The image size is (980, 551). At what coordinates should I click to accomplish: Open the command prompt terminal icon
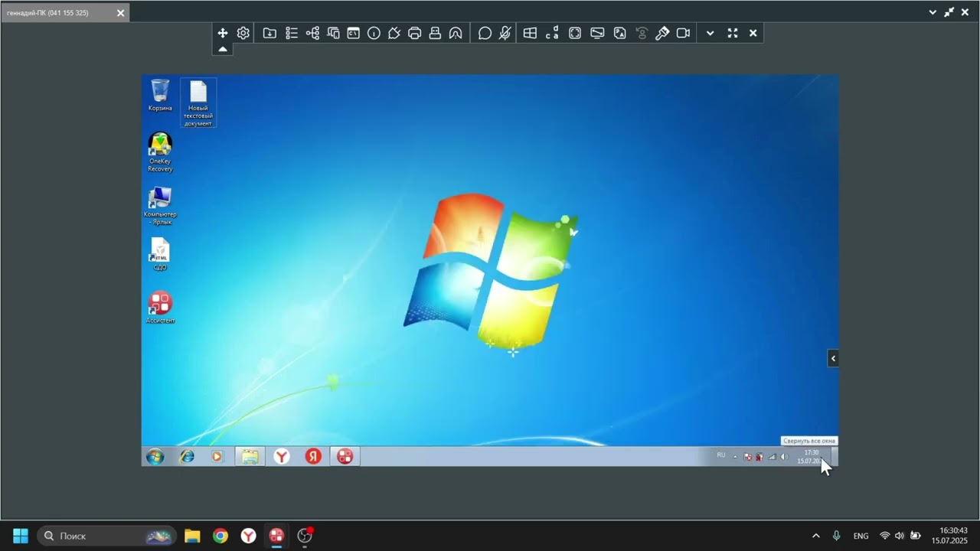coord(353,33)
